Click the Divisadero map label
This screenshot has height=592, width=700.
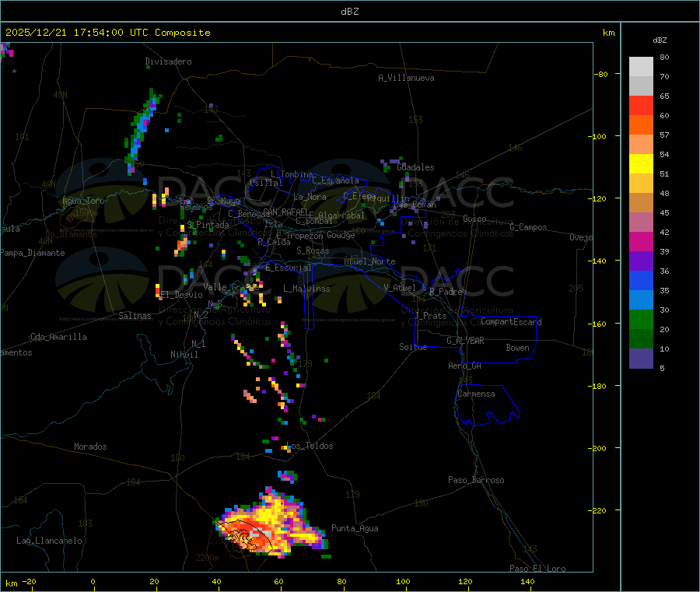pos(168,61)
